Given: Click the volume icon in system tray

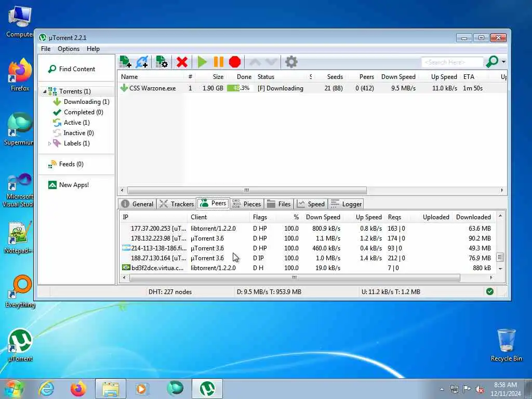Looking at the screenshot, I should (x=480, y=390).
